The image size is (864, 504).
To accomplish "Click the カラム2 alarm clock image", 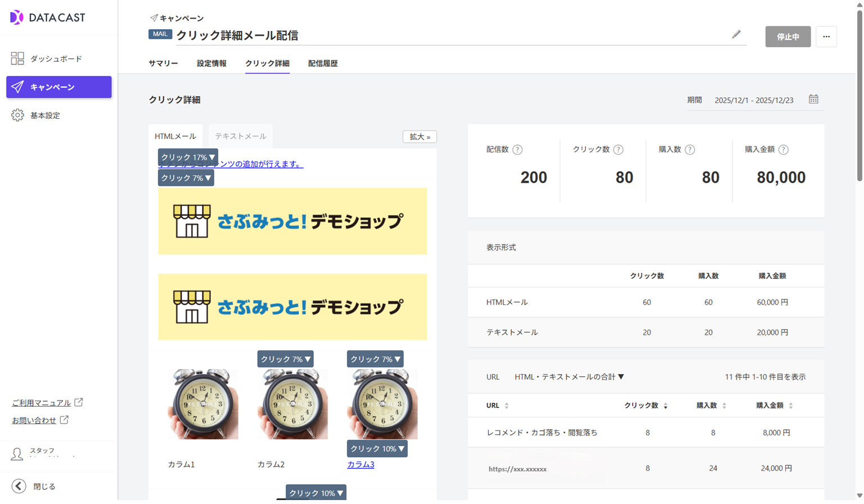I will (x=292, y=404).
